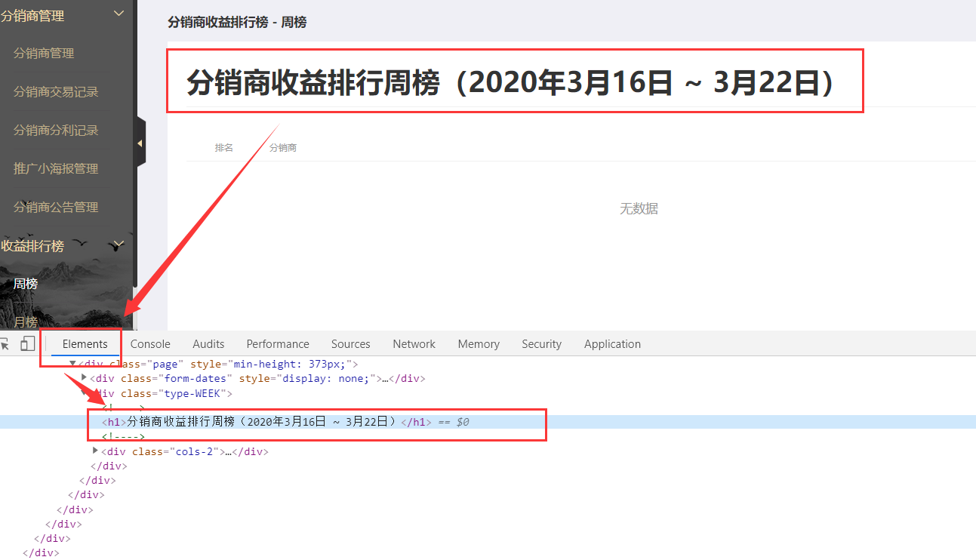The height and width of the screenshot is (560, 976).
Task: Select the Performance tab
Action: click(x=278, y=344)
